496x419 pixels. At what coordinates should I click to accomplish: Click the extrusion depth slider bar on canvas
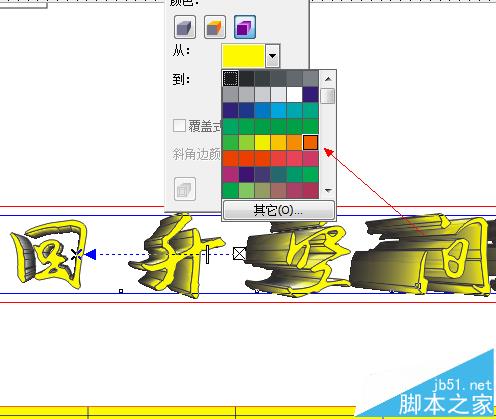(207, 254)
